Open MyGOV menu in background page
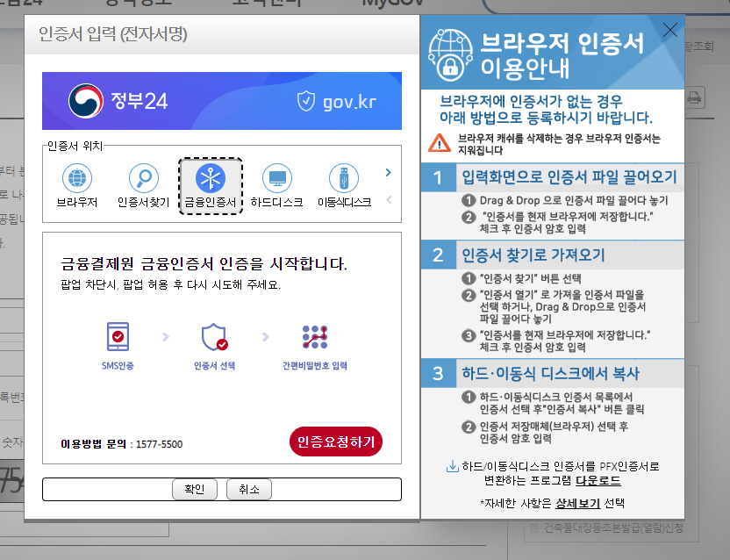The height and width of the screenshot is (560, 730). (393, 3)
